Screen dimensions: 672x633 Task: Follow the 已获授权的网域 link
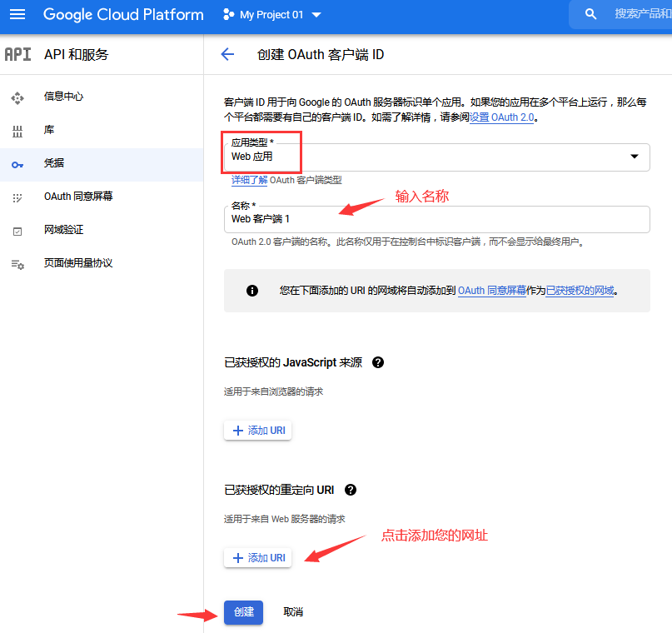pos(580,291)
